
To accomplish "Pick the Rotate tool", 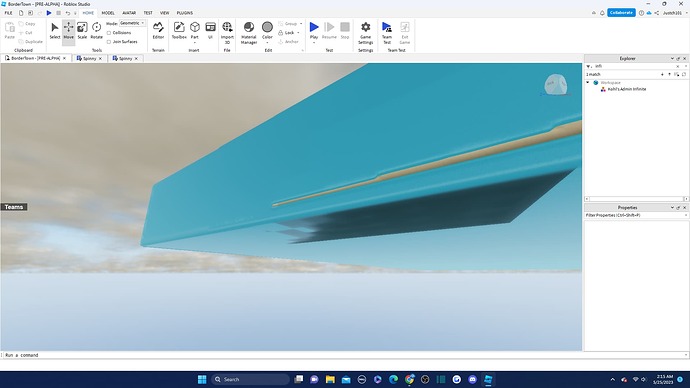I will coord(96,31).
